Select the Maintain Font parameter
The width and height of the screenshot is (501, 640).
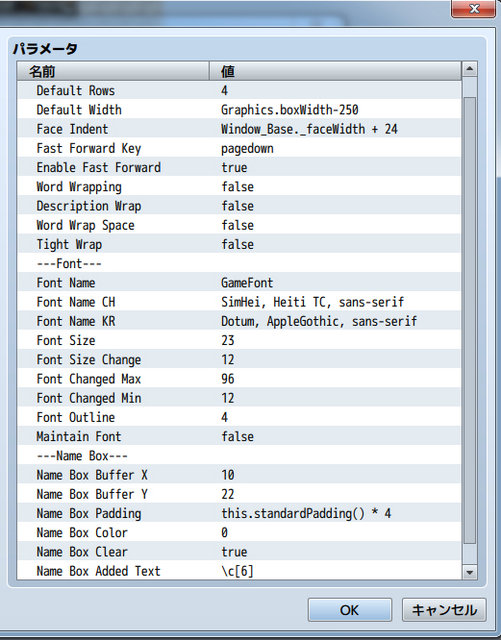coord(239,436)
